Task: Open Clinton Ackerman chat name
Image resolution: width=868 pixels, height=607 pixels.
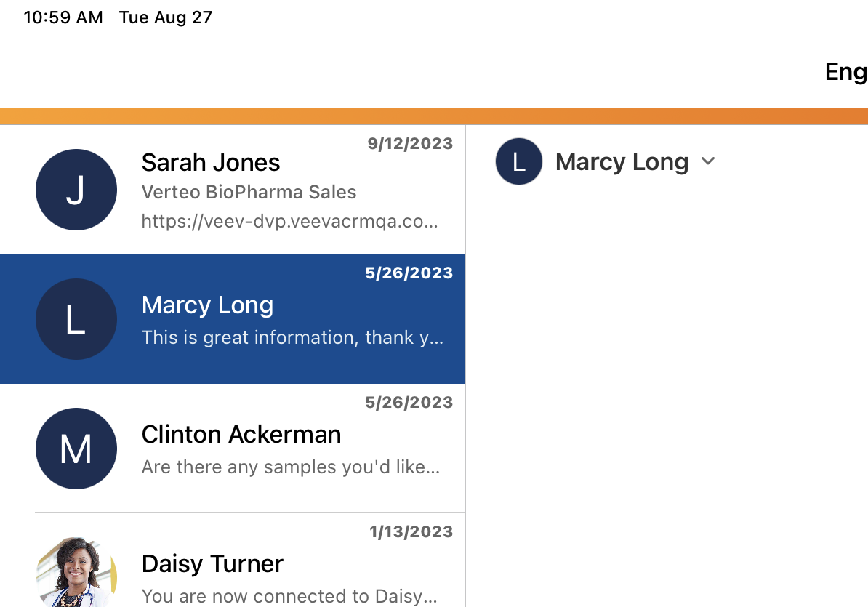Action: pyautogui.click(x=241, y=434)
